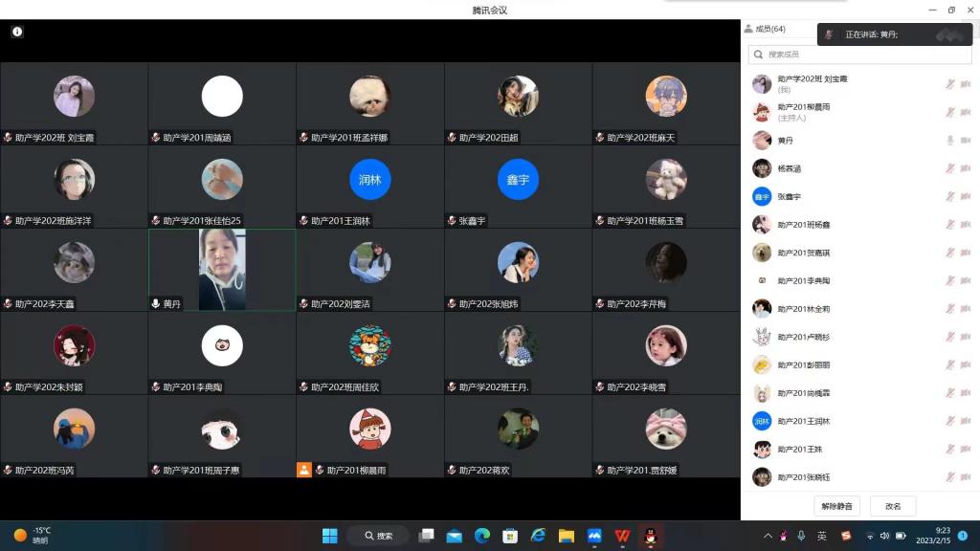Click microphone icon next to 黄丹 in member list

(950, 141)
